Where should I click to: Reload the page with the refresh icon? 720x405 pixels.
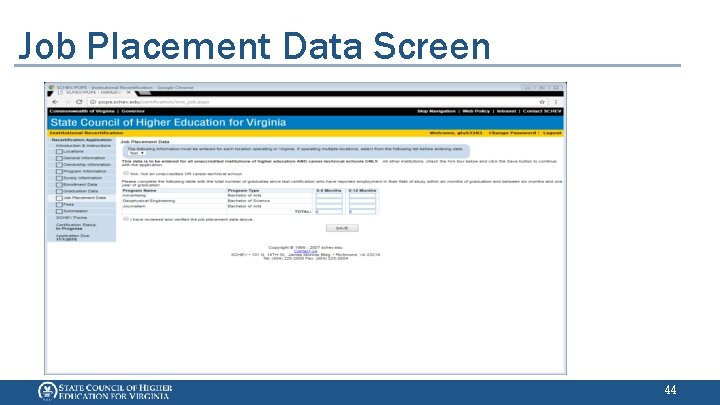click(x=79, y=102)
